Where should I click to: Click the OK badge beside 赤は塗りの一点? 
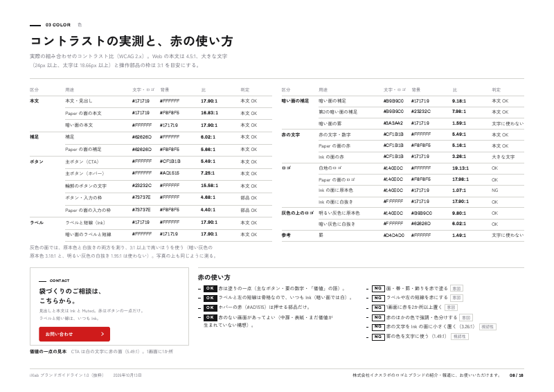pos(210,288)
